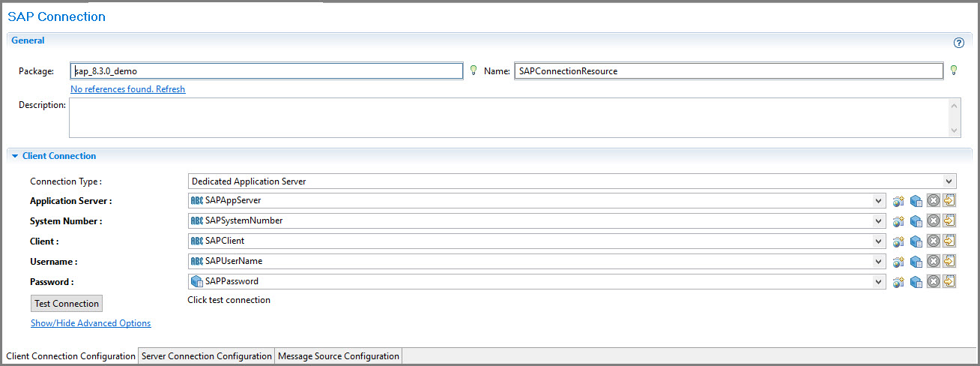Create new property for Username
Viewport: 980px width, 366px height.
click(898, 262)
